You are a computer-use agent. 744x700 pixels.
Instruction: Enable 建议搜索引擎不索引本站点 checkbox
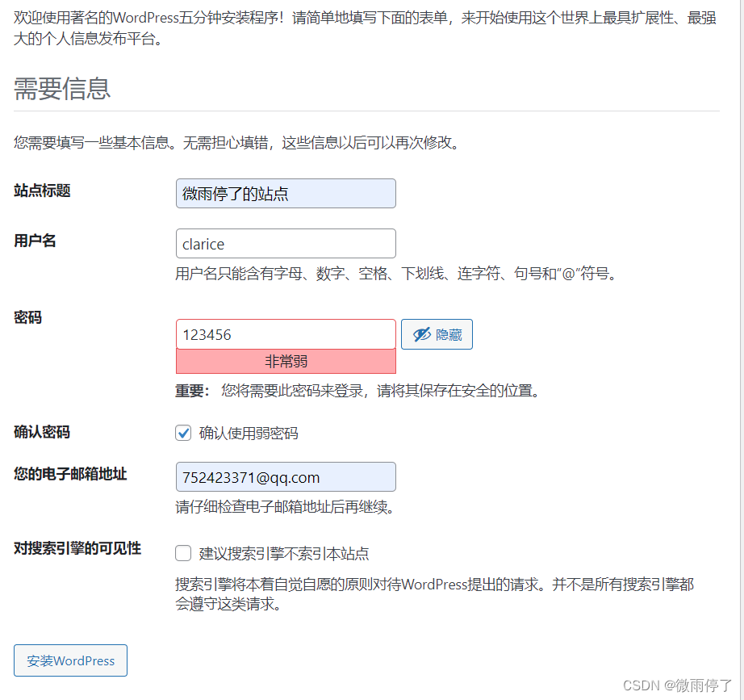(183, 553)
